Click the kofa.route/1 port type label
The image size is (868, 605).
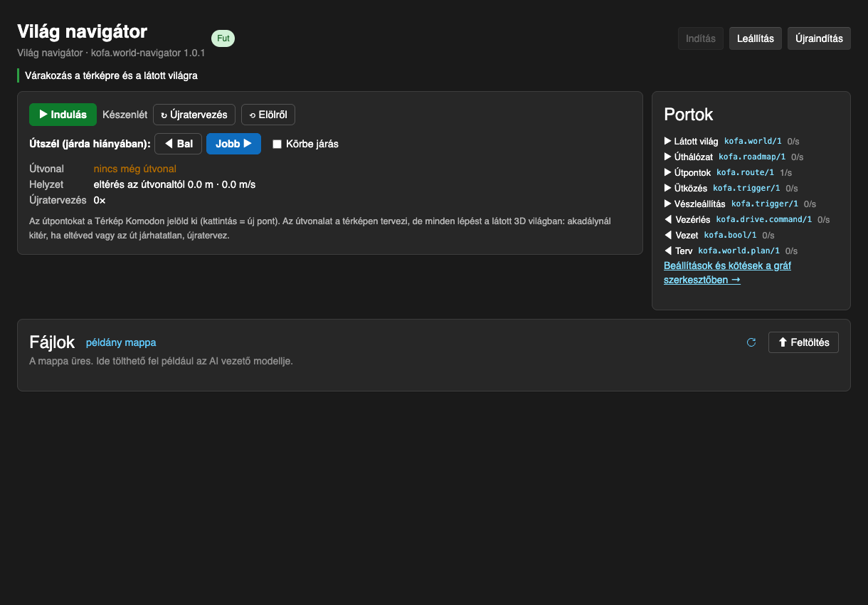745,173
